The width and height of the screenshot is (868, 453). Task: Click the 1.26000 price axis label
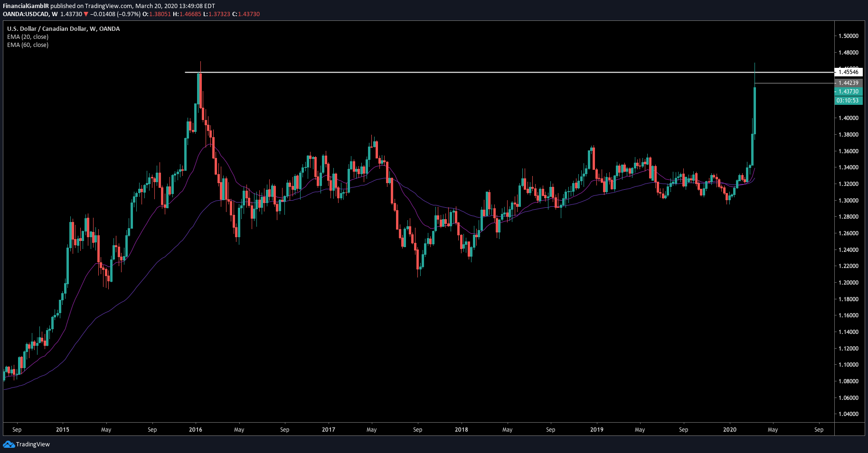pos(849,233)
